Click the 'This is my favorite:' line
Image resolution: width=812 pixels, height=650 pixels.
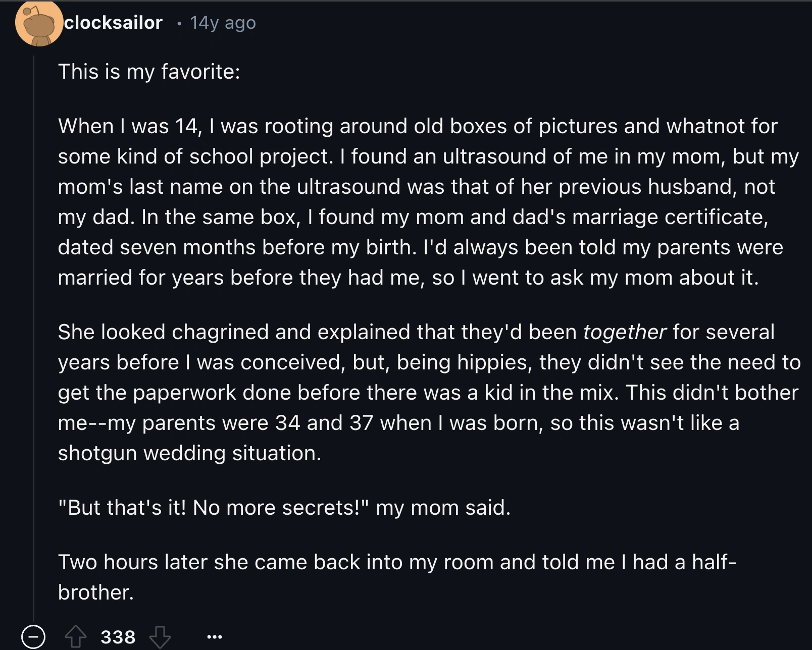pos(149,71)
